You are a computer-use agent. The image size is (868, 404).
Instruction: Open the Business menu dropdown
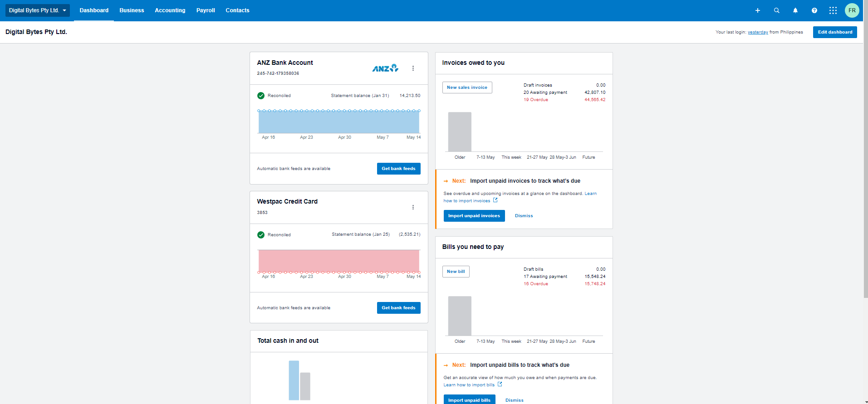click(132, 10)
